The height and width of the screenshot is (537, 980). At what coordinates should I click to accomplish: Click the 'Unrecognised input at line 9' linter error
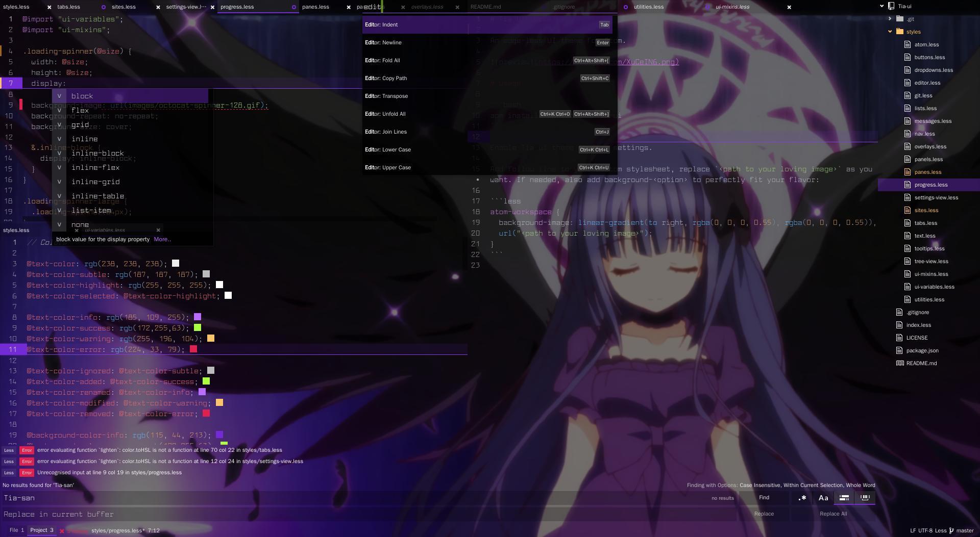point(109,473)
